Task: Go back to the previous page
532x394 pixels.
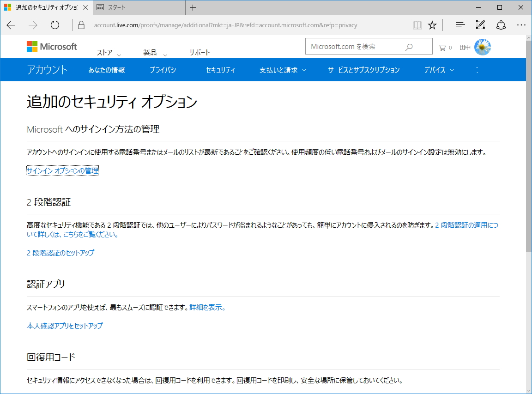Action: tap(11, 25)
